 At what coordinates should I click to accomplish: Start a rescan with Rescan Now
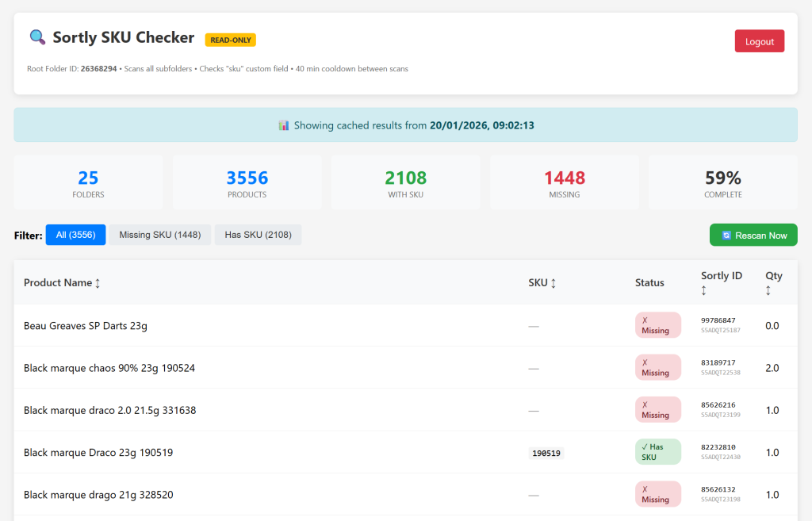pyautogui.click(x=753, y=236)
